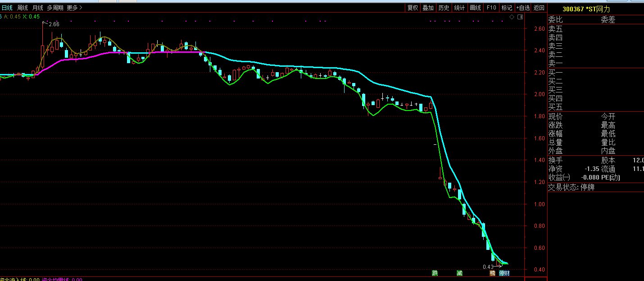Open the 多周期 multi-period view
Viewport: 644px width, 281px height.
pos(55,8)
